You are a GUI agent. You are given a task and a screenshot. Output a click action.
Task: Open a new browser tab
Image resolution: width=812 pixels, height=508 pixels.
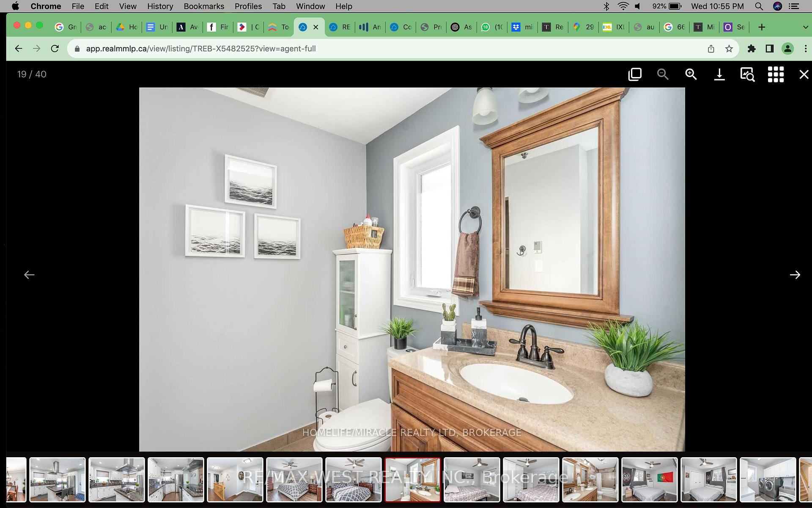(x=762, y=27)
